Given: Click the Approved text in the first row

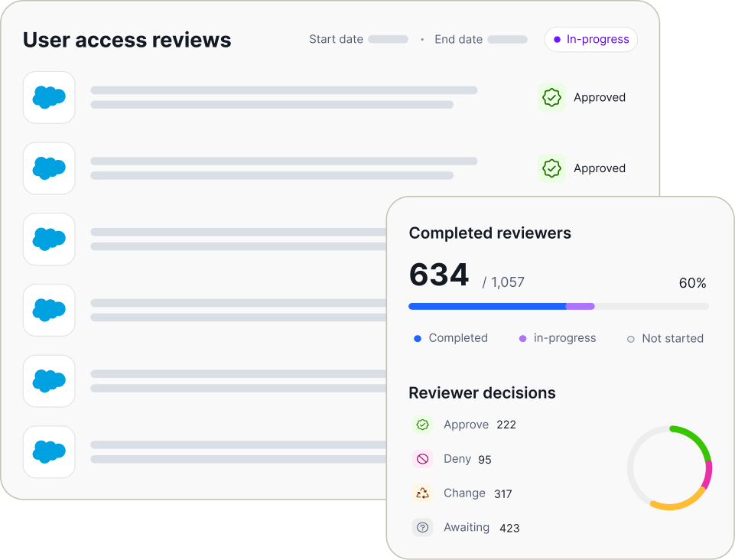Looking at the screenshot, I should point(600,98).
